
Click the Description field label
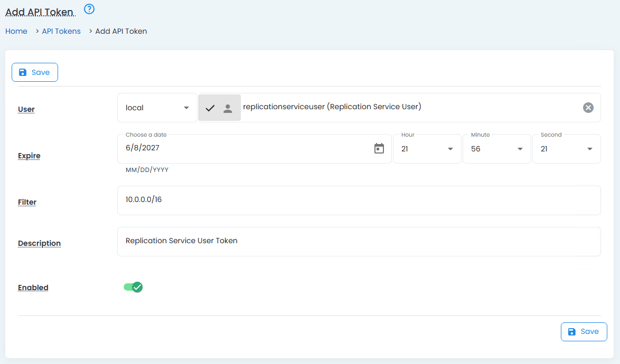point(39,243)
